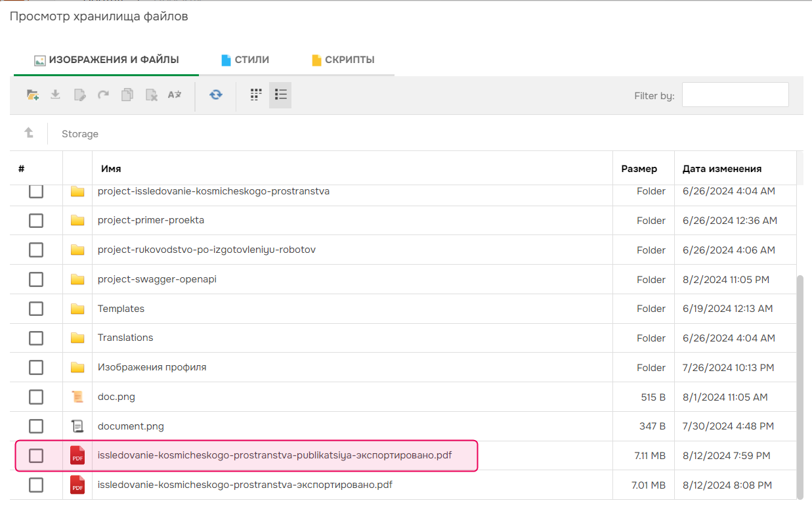Click the Storage breadcrumb
The image size is (812, 509).
(x=80, y=134)
